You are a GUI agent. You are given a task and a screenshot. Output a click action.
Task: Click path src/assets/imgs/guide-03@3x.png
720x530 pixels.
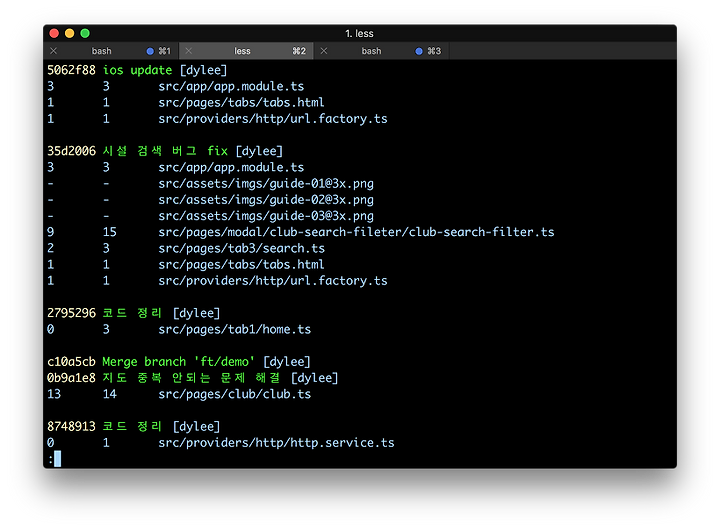click(x=266, y=216)
